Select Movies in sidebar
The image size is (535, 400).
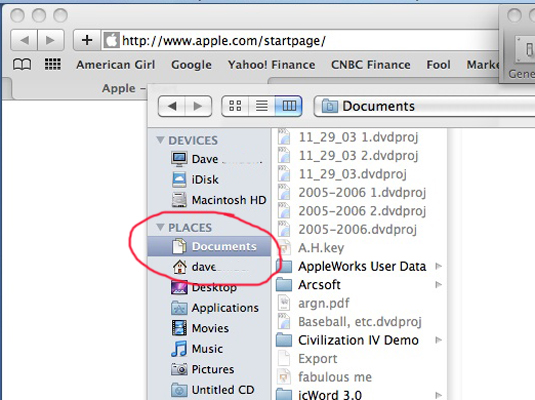click(209, 328)
